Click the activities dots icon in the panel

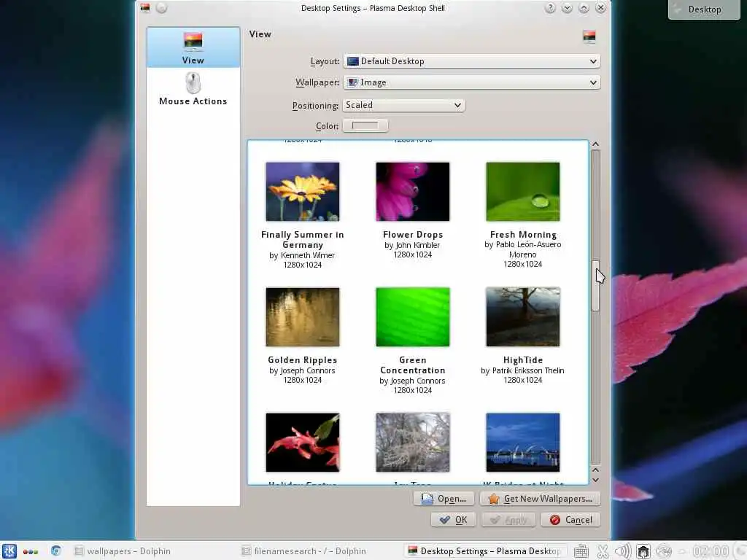tap(31, 551)
